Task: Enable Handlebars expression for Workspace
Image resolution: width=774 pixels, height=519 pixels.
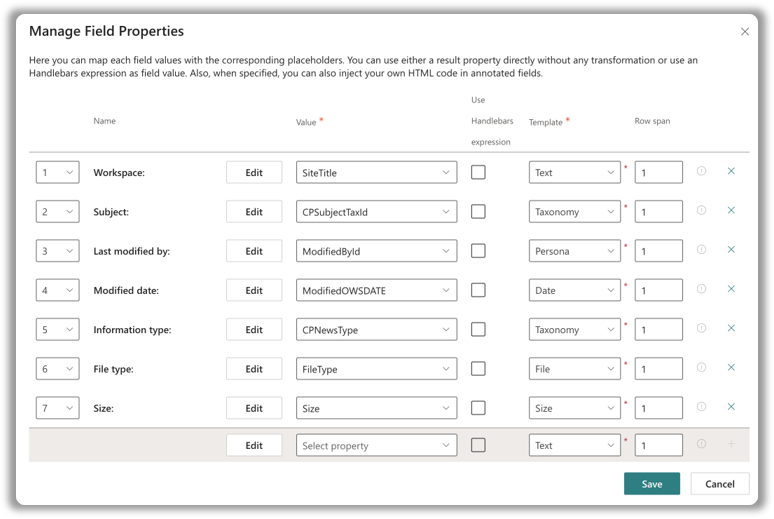Action: point(478,172)
